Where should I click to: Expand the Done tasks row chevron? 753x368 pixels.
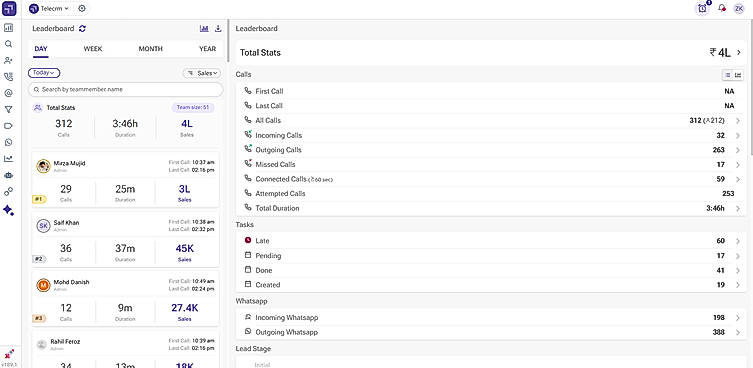click(x=737, y=270)
